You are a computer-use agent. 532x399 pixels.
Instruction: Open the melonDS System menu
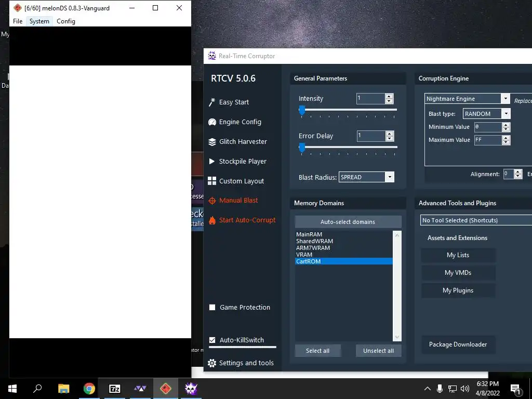point(39,21)
